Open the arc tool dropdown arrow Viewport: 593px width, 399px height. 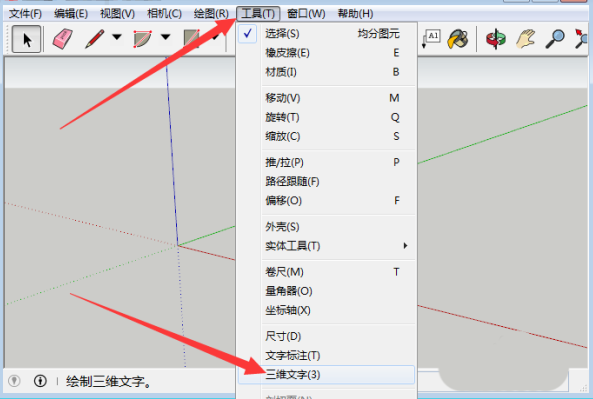(x=165, y=37)
